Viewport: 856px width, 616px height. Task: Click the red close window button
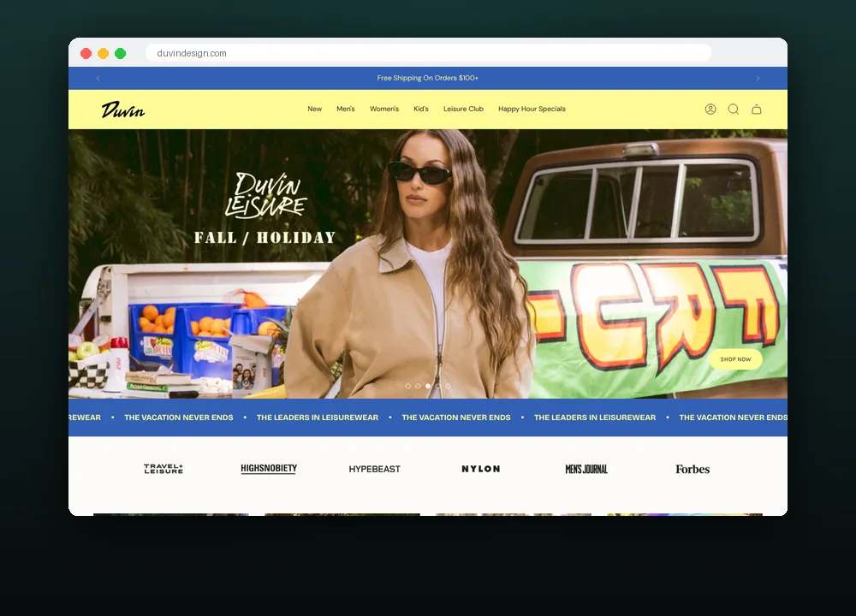click(86, 53)
